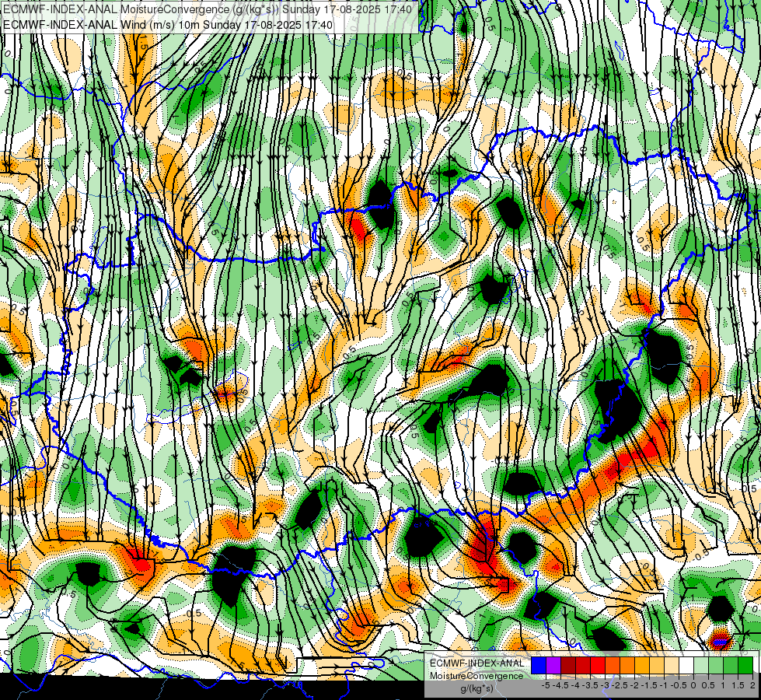This screenshot has height=700, width=761.
Task: Pick the red-orange swatch between -3 and -2.5
Action: coord(613,665)
